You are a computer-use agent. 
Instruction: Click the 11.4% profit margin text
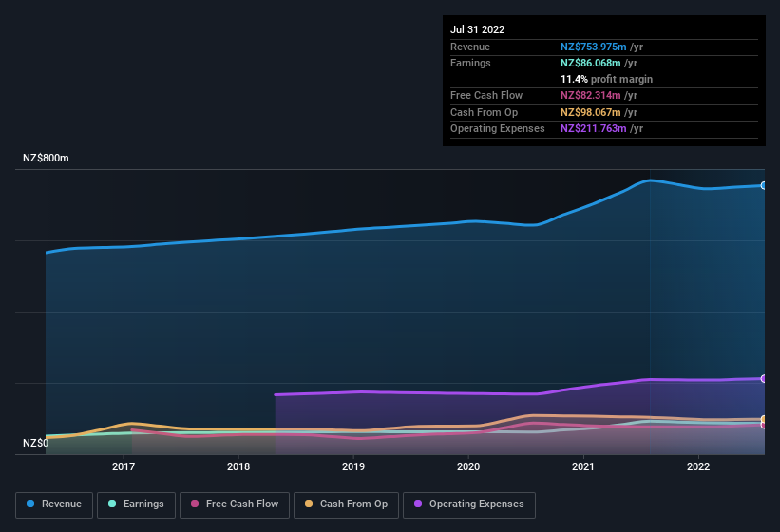tap(606, 79)
